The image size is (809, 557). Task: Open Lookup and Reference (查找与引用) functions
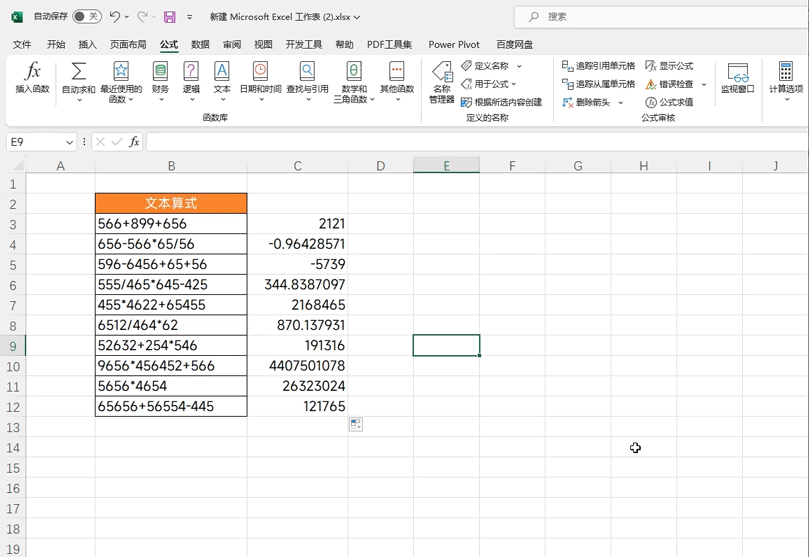(x=308, y=80)
